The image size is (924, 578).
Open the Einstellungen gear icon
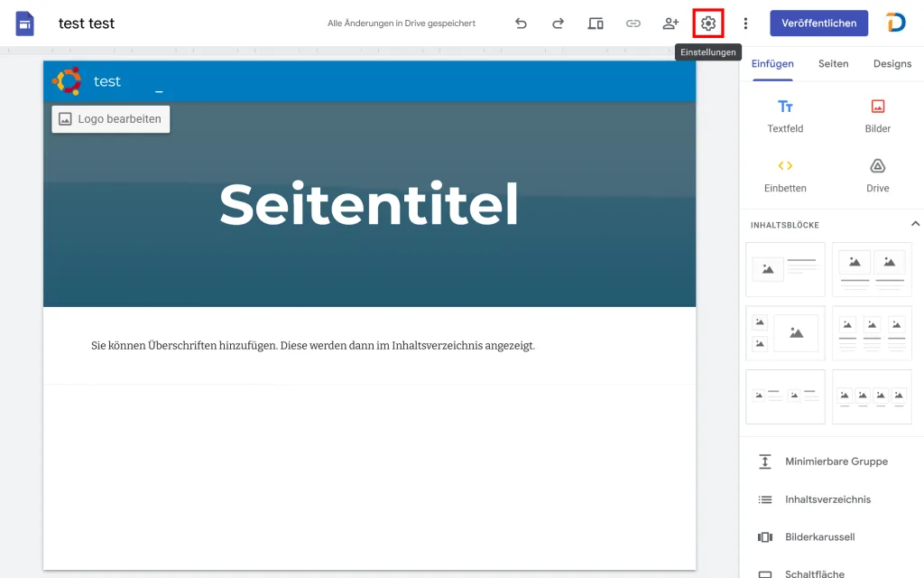(708, 23)
